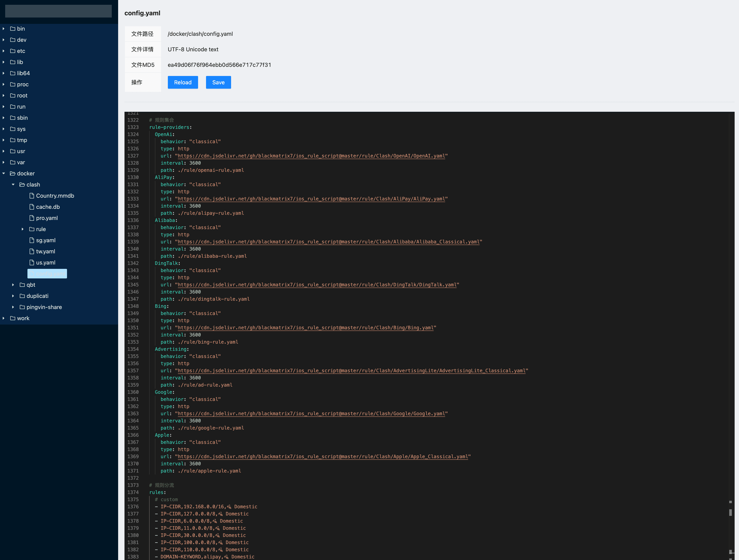Reload the config.yaml file
The width and height of the screenshot is (739, 560).
(183, 82)
